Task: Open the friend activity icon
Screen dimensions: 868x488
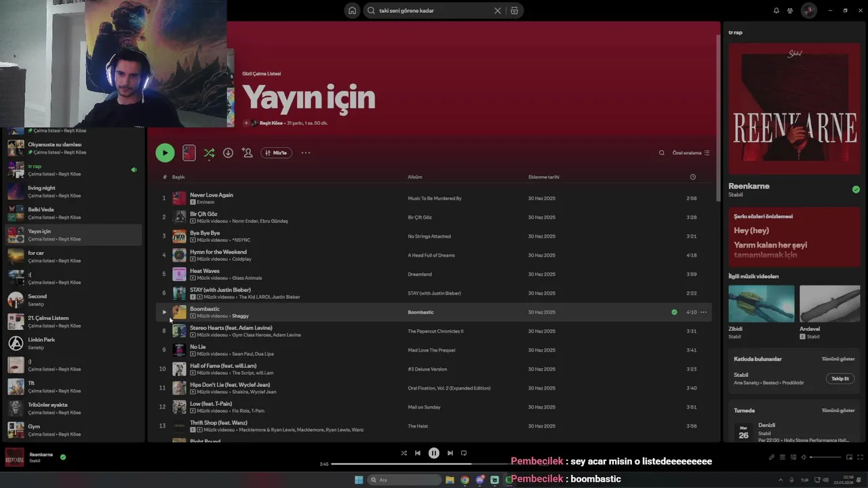Action: click(790, 10)
